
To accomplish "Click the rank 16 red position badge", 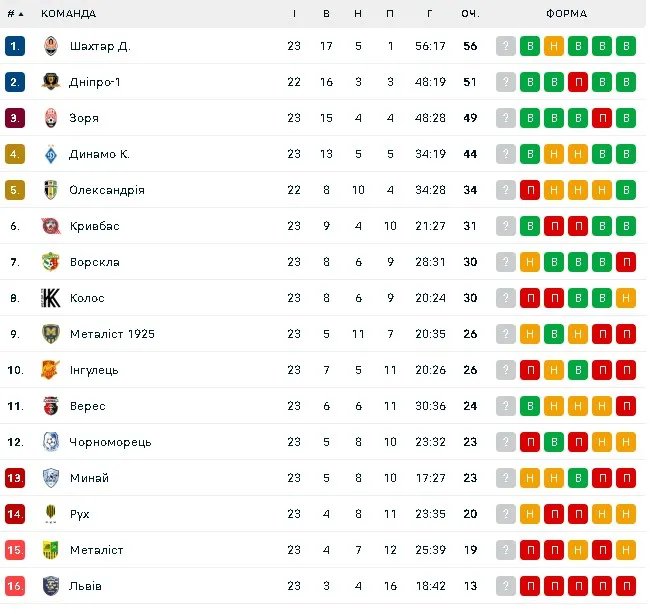I will click(x=15, y=586).
